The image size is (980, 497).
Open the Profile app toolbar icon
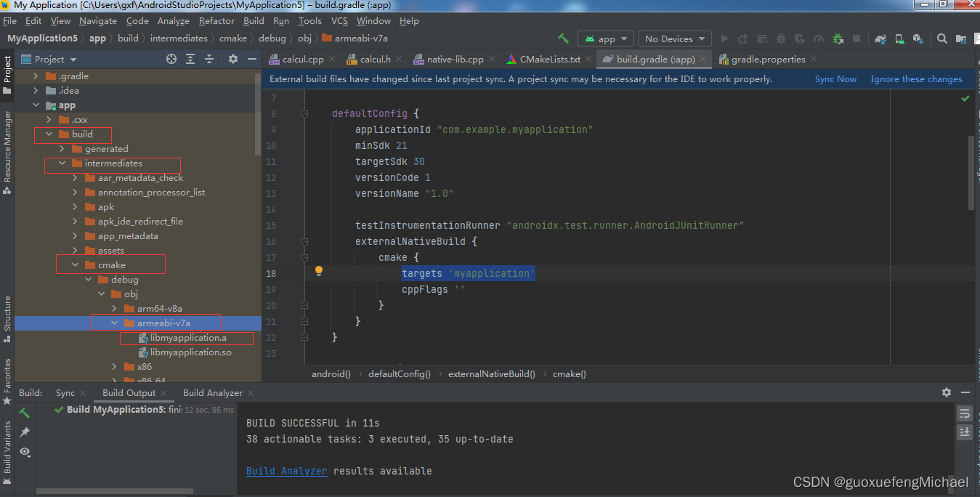pyautogui.click(x=819, y=39)
